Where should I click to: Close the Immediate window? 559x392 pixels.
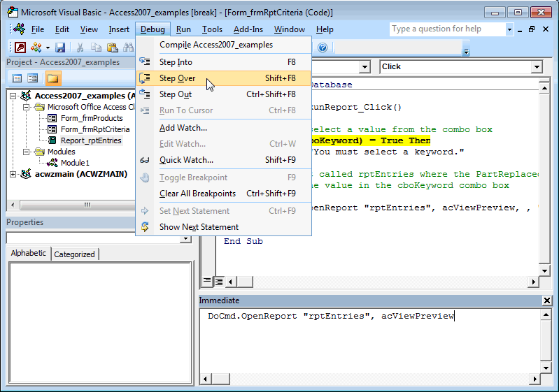547,300
